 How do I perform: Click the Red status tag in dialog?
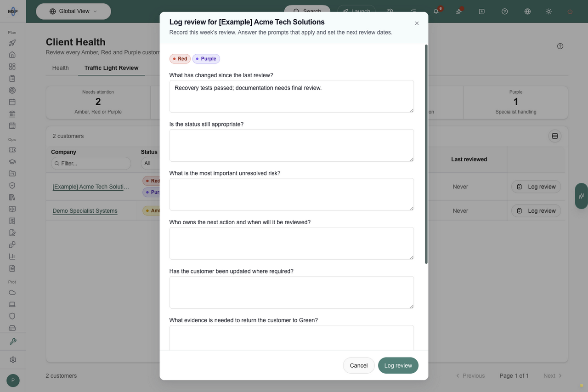pyautogui.click(x=180, y=59)
